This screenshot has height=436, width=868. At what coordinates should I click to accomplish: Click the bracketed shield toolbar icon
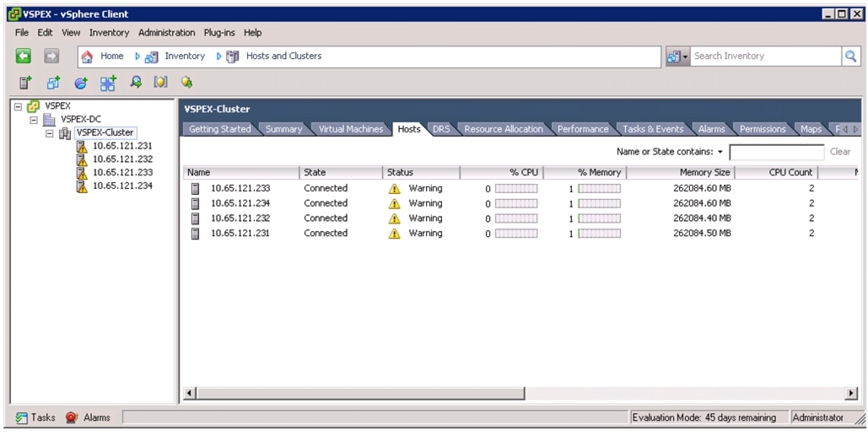click(160, 83)
